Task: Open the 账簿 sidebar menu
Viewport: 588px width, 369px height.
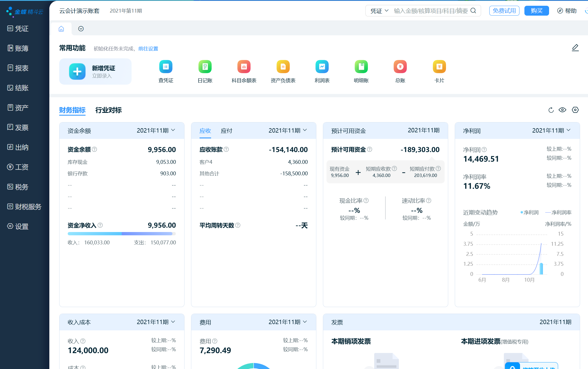Action: (18, 48)
